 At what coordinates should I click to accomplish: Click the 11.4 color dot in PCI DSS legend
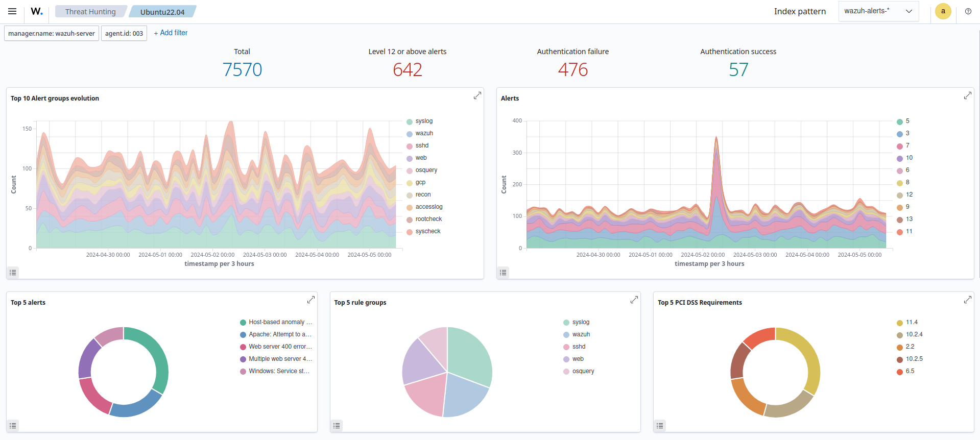(900, 323)
